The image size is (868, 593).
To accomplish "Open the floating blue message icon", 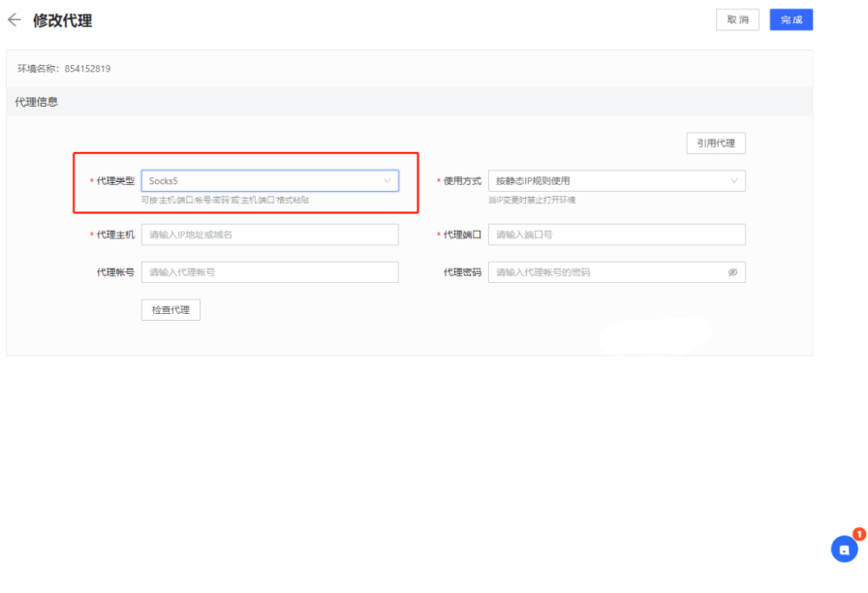I will point(844,549).
